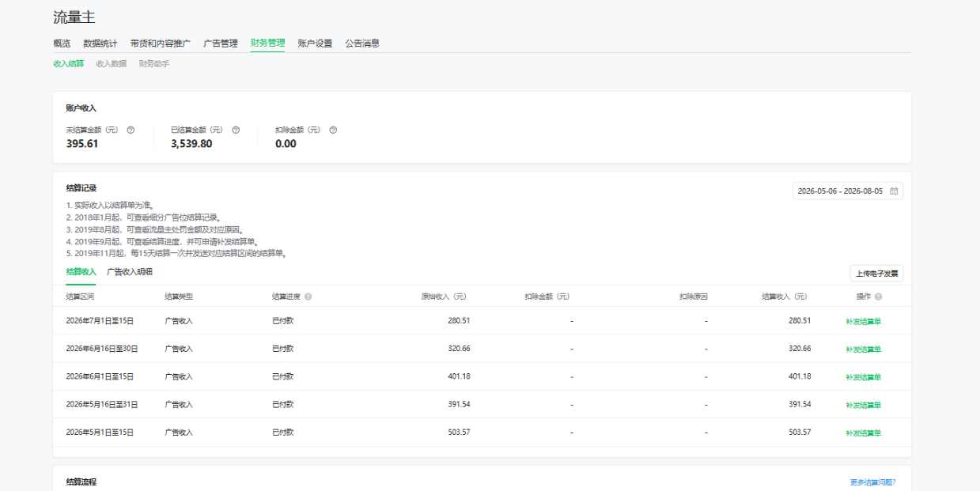Screen dimensions: 980x491
Task: Click the 上传电子发票 button
Action: [x=876, y=274]
